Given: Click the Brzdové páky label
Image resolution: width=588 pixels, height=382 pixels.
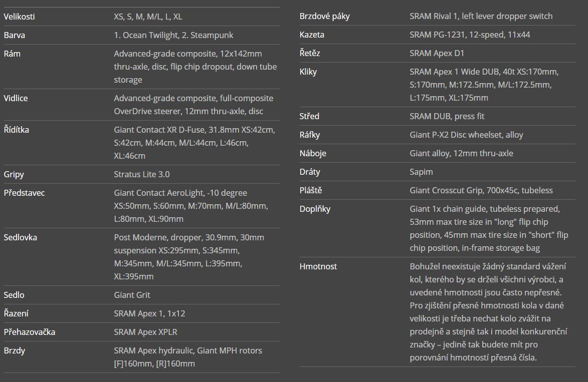Looking at the screenshot, I should (x=324, y=16).
